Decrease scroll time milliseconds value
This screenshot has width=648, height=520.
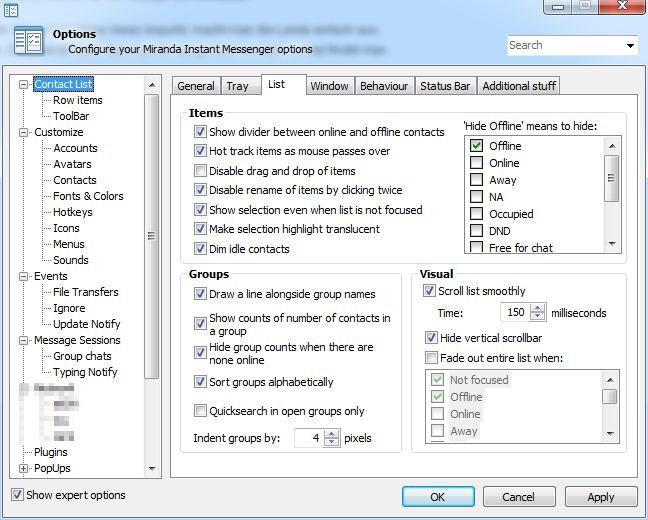(x=539, y=317)
